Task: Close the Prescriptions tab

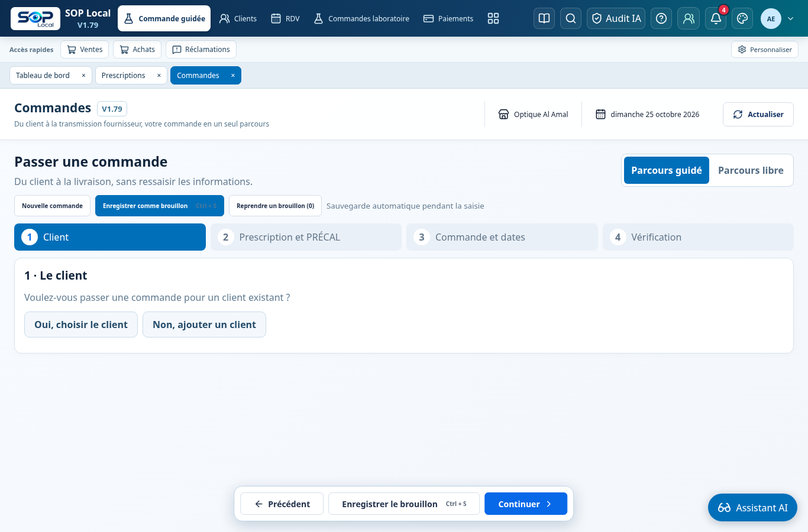Action: (x=159, y=76)
